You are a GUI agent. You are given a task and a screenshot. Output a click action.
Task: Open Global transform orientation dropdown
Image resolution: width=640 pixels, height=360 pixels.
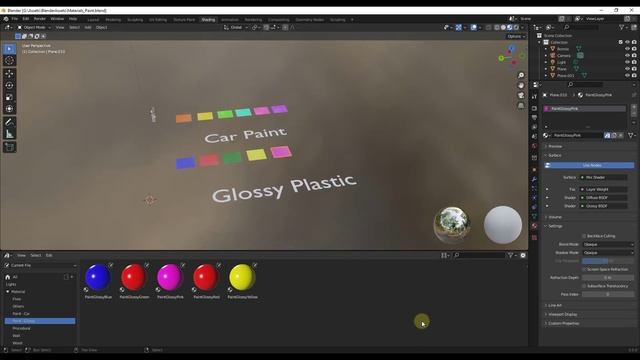236,27
